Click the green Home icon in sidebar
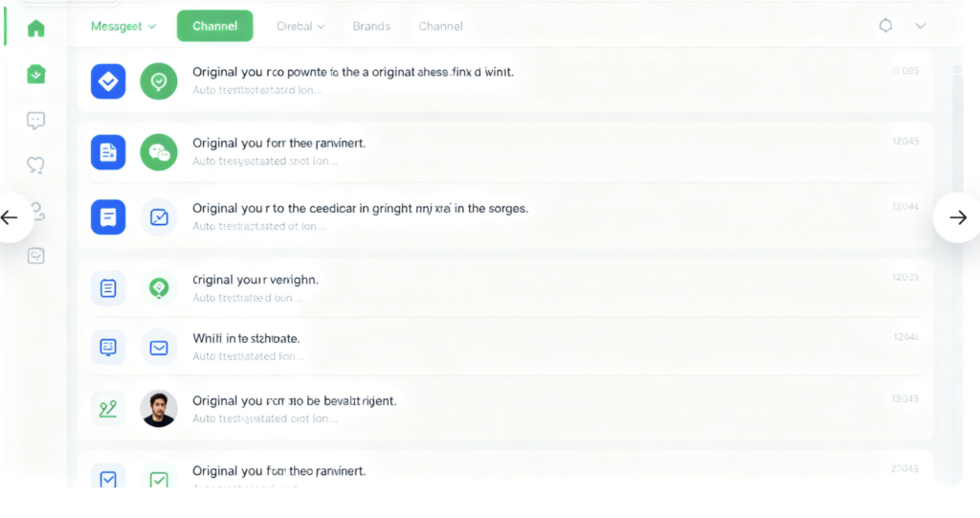 [x=36, y=28]
